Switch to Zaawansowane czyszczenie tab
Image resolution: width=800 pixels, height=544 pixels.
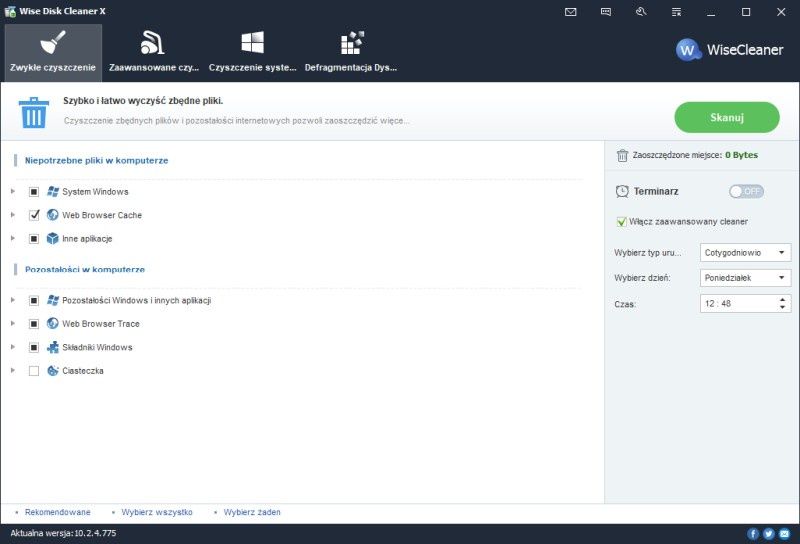coord(154,53)
